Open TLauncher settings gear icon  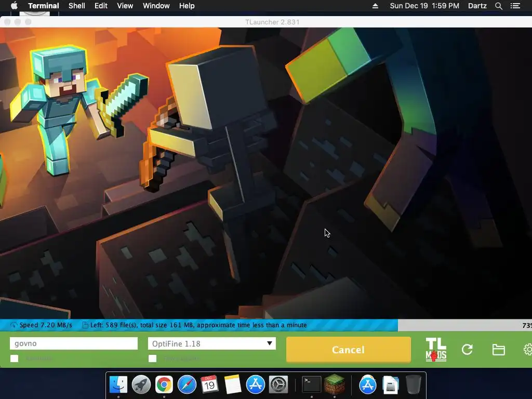(528, 350)
